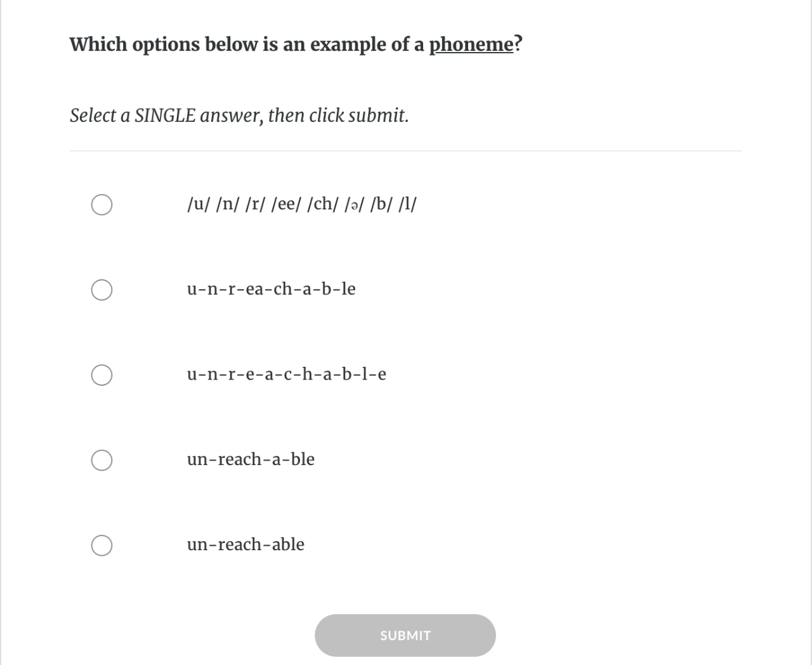Image resolution: width=812 pixels, height=665 pixels.
Task: Click the answer text un-reach-able
Action: (x=246, y=544)
